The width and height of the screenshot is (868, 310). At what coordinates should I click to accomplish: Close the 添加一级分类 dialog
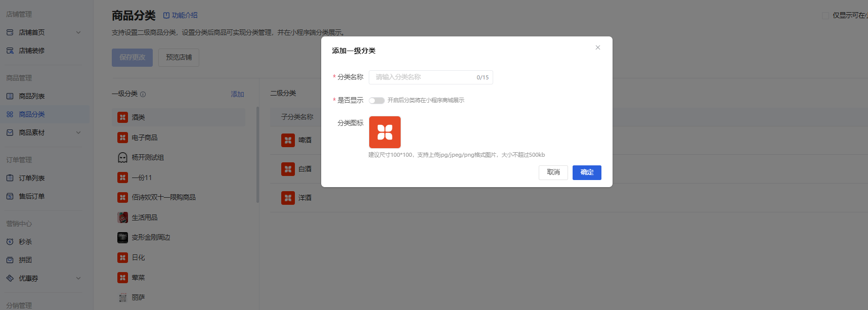pos(598,48)
